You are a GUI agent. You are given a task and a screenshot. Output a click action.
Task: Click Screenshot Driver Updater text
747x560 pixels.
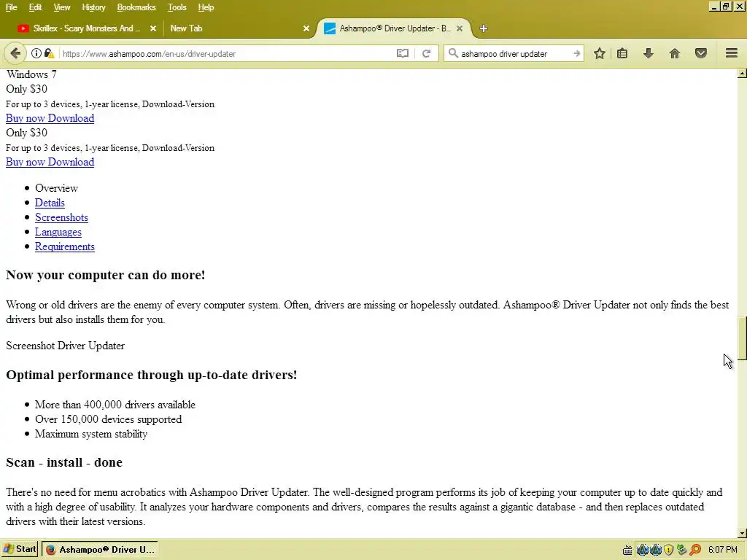pos(65,346)
